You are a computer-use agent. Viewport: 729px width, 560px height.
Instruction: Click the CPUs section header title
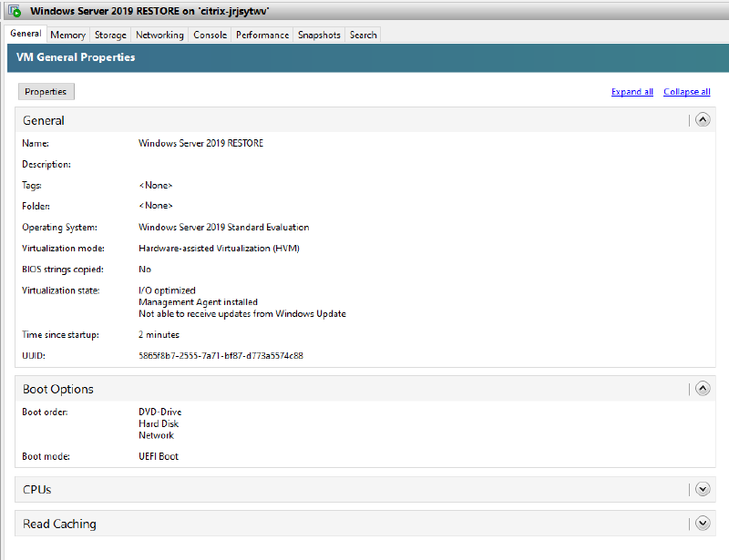point(36,489)
